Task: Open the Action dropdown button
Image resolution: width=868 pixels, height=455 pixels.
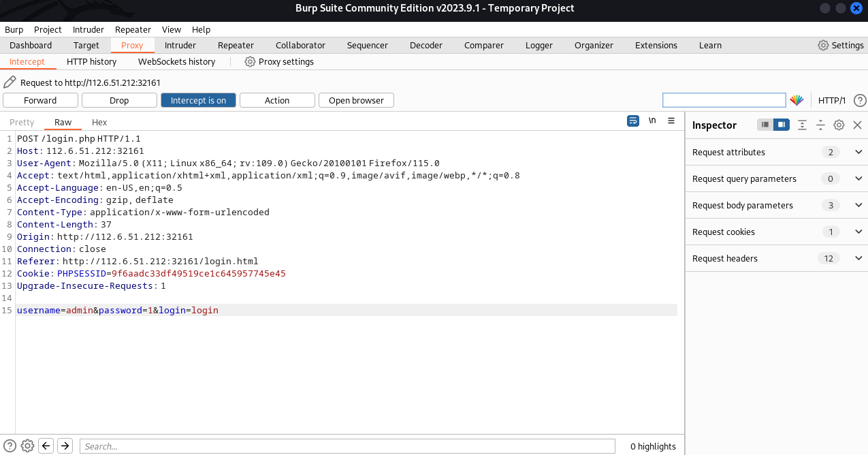Action: click(277, 100)
